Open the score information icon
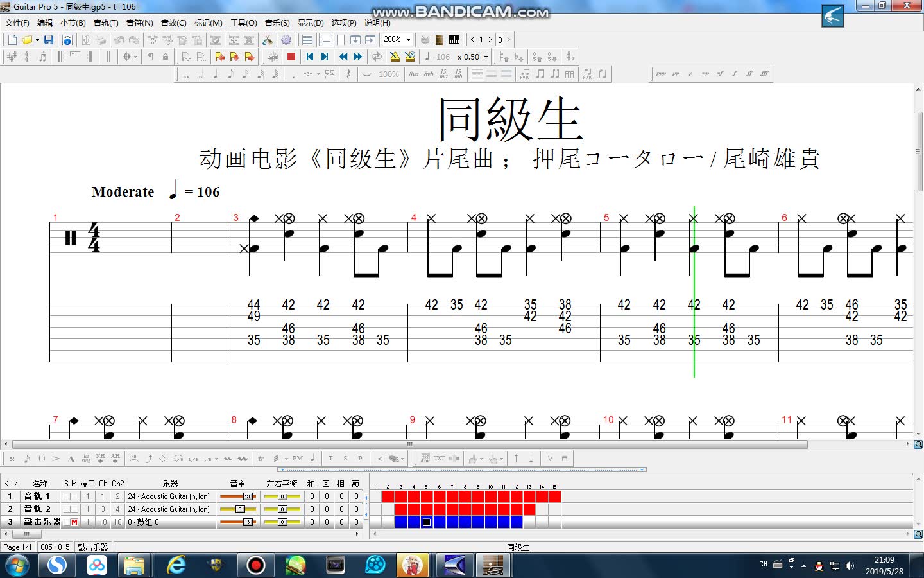This screenshot has height=578, width=924. click(66, 40)
